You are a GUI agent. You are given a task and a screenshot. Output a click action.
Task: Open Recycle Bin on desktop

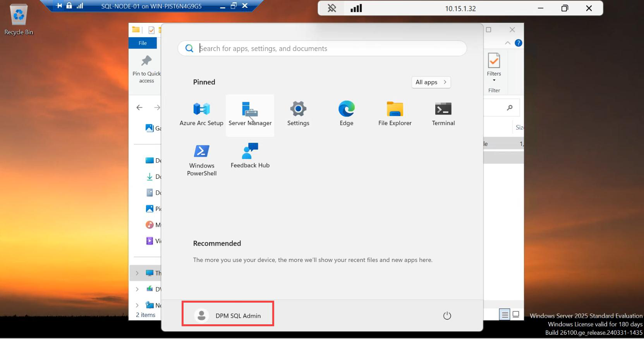click(x=19, y=20)
